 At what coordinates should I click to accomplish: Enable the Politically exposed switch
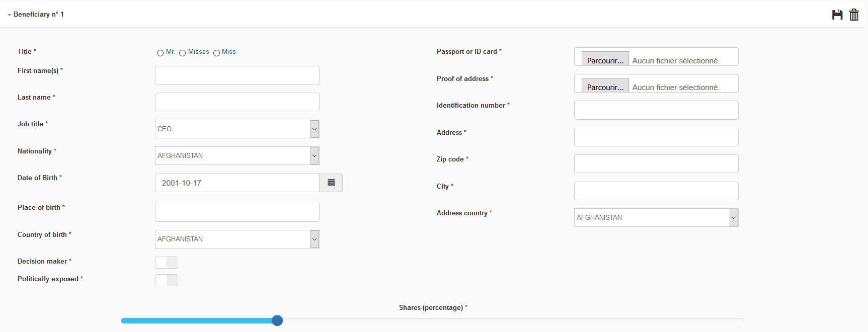click(167, 280)
